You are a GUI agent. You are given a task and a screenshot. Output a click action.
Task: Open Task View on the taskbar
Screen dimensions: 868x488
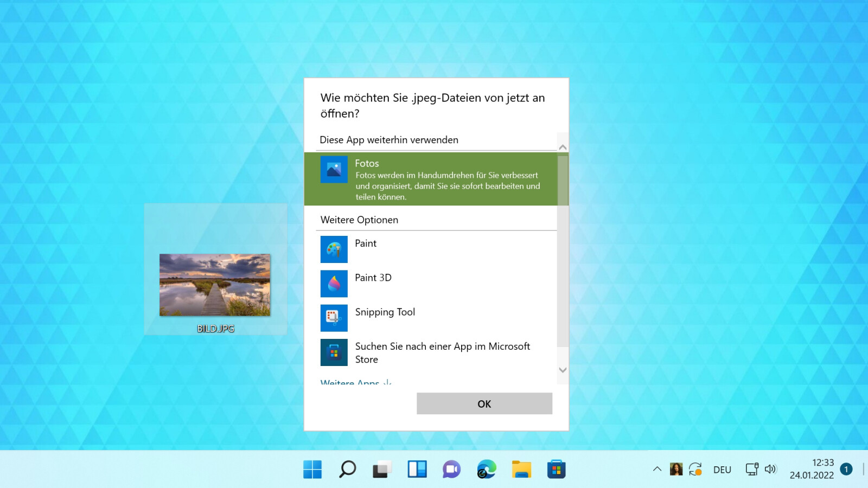tap(382, 469)
